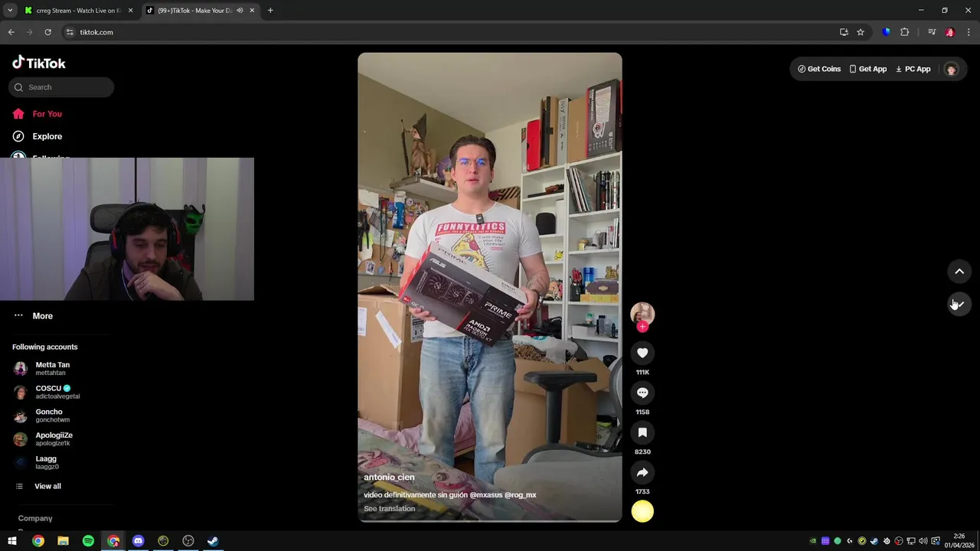Click the playing TikTok video
The height and width of the screenshot is (551, 980).
click(x=490, y=287)
